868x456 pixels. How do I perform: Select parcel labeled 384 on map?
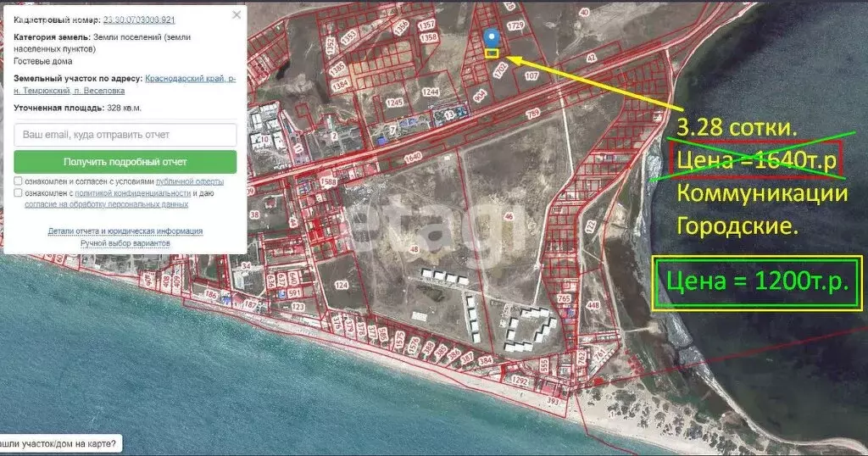click(x=485, y=361)
